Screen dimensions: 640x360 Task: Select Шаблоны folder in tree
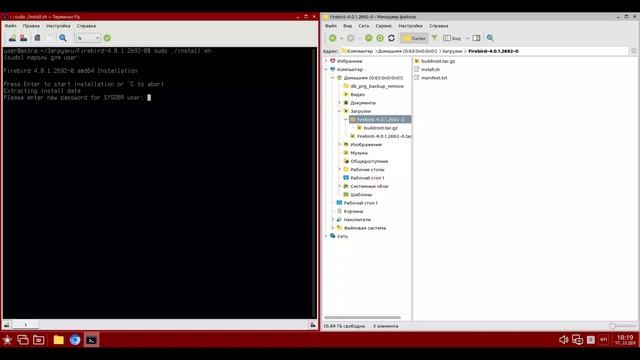358,194
